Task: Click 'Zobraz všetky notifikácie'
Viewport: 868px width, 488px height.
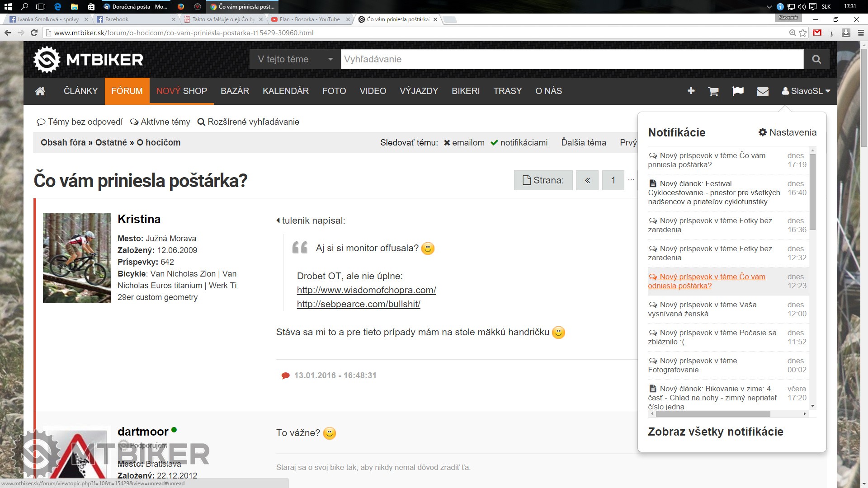Action: click(x=715, y=432)
